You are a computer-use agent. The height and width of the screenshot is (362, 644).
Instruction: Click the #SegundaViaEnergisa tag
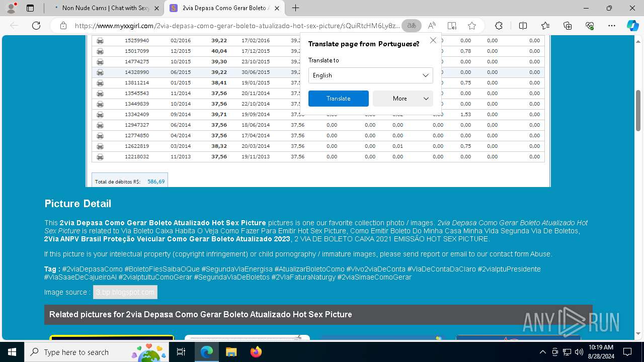pyautogui.click(x=237, y=269)
